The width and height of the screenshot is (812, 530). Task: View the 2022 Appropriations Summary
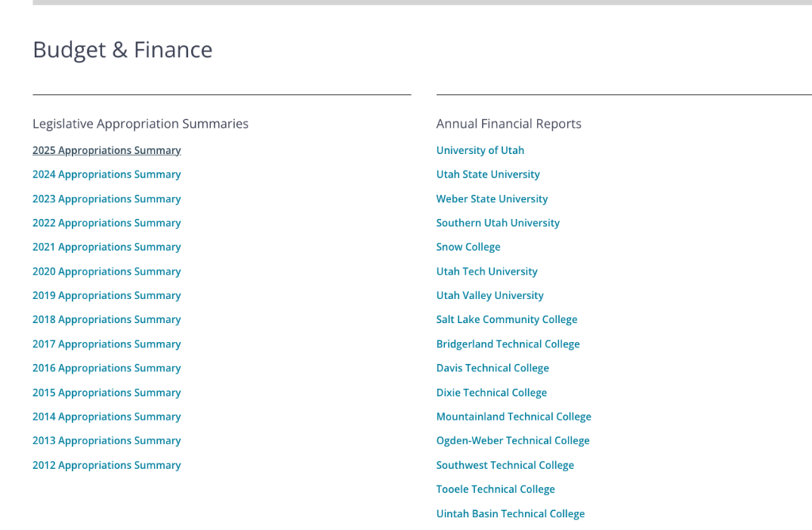[x=106, y=223]
